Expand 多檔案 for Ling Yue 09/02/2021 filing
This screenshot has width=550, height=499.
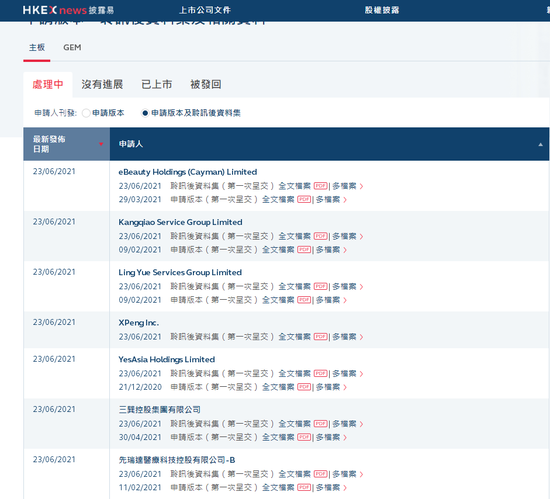[x=331, y=300]
